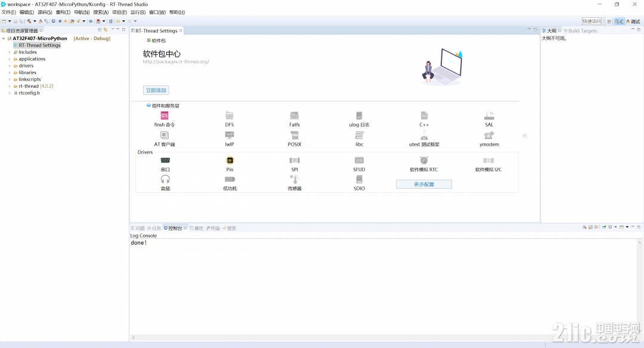Select the ymodem component icon
This screenshot has height=348, width=644.
coord(489,135)
